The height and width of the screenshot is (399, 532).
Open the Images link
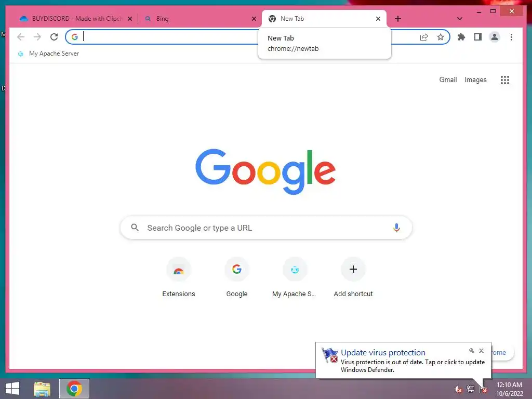point(475,79)
